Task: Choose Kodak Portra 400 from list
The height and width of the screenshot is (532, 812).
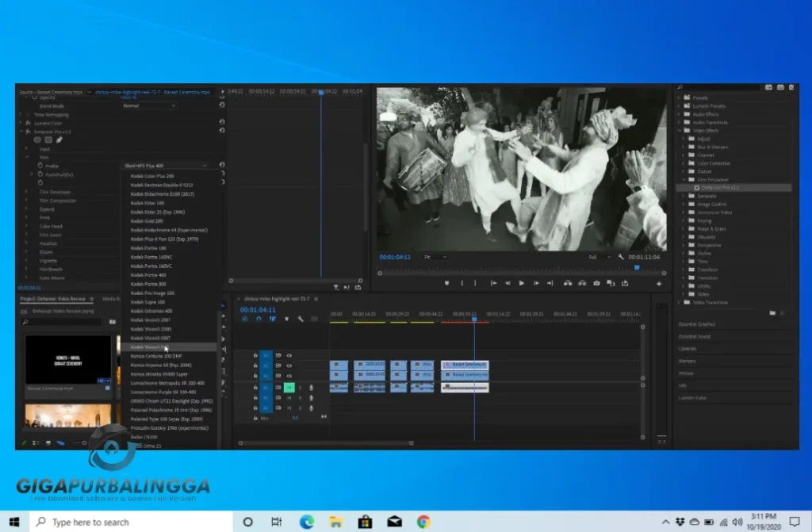Action: [149, 275]
